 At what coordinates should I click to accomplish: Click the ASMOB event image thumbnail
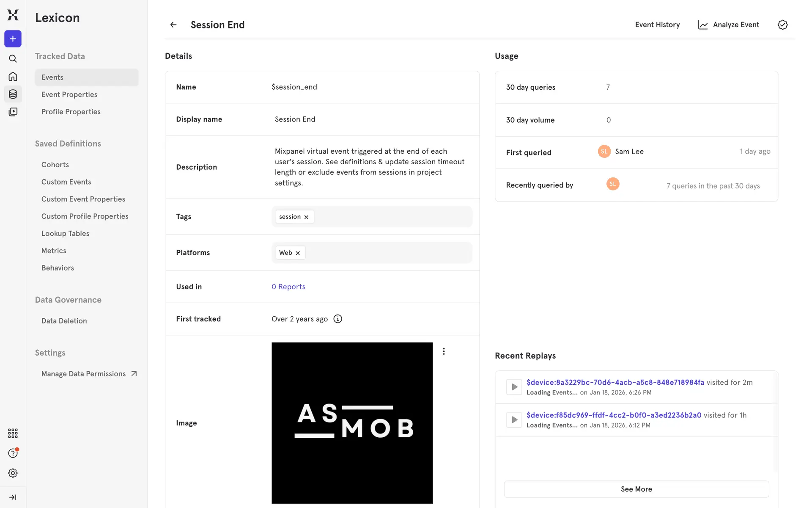pos(352,423)
